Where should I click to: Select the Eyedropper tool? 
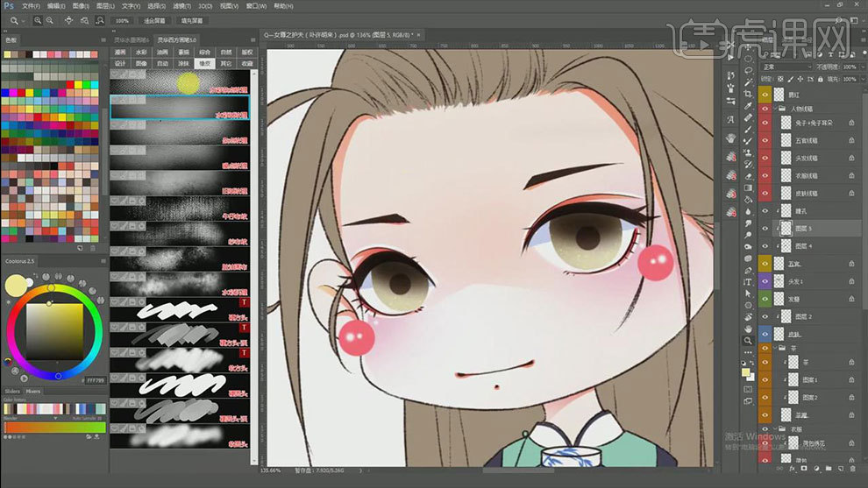(749, 105)
